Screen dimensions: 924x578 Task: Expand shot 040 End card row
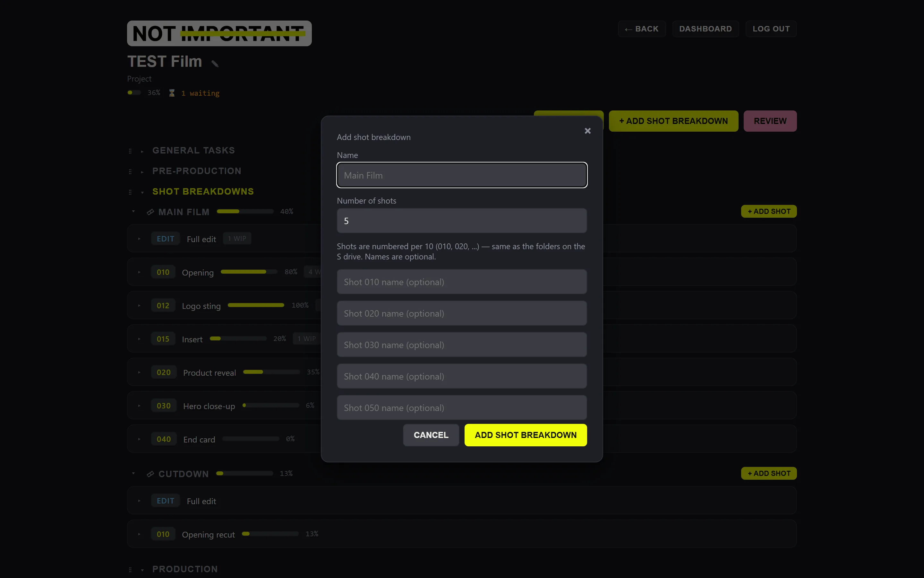[139, 439]
